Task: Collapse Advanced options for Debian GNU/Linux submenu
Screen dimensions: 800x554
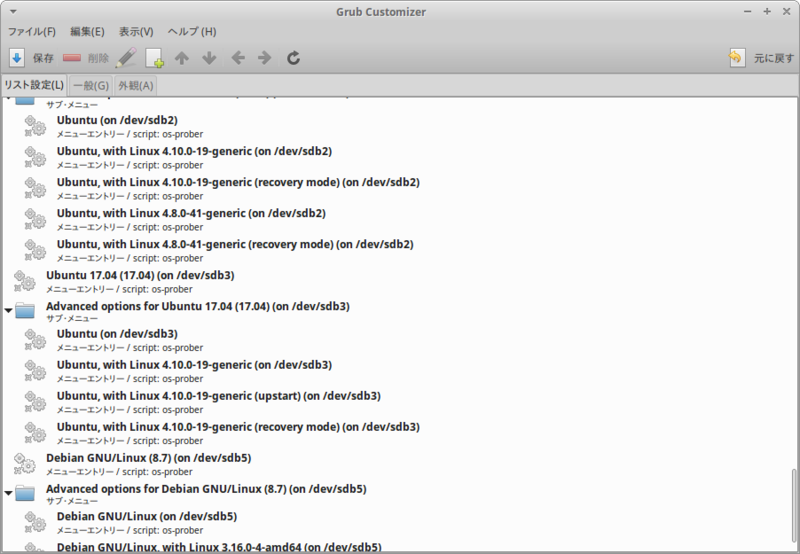Action: (x=8, y=493)
